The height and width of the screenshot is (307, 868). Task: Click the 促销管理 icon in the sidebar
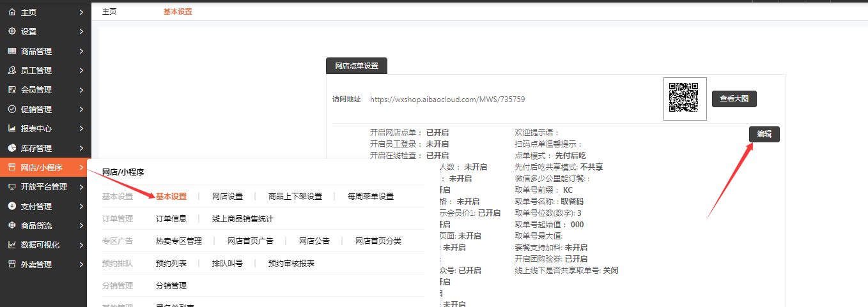click(x=12, y=109)
